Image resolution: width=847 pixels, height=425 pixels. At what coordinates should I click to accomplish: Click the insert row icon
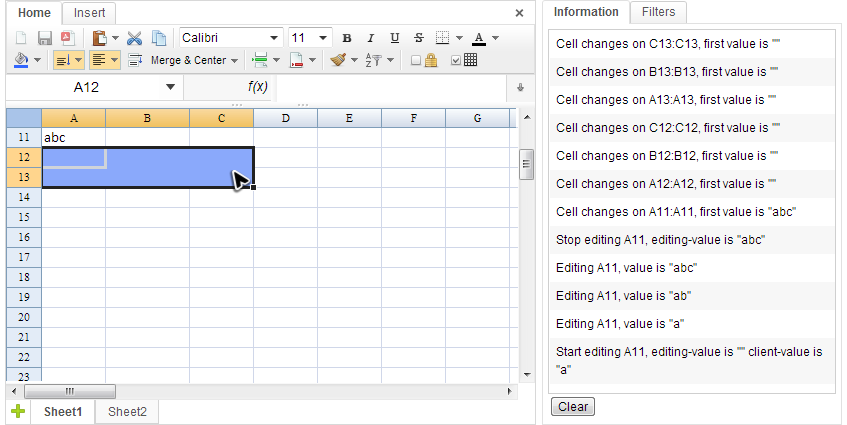click(260, 60)
